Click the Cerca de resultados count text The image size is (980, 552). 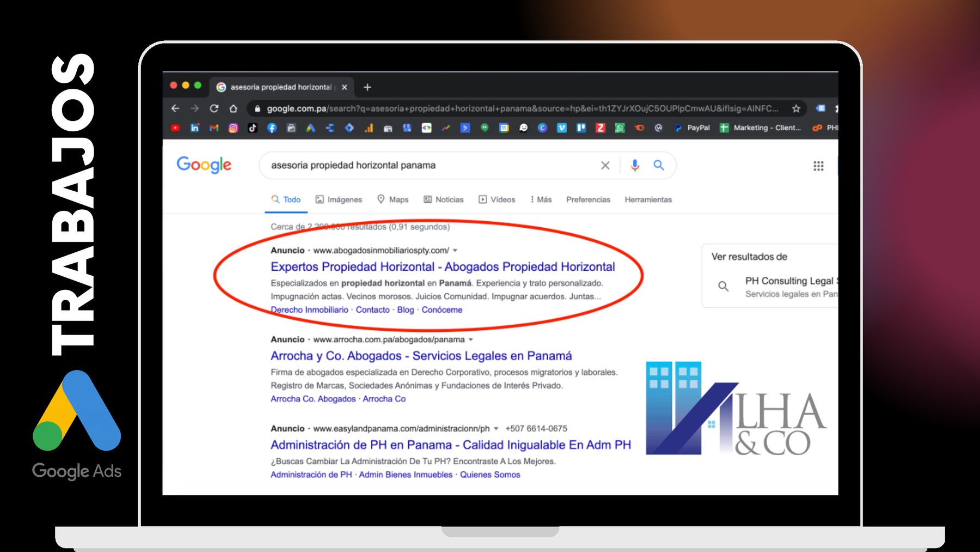(x=360, y=227)
